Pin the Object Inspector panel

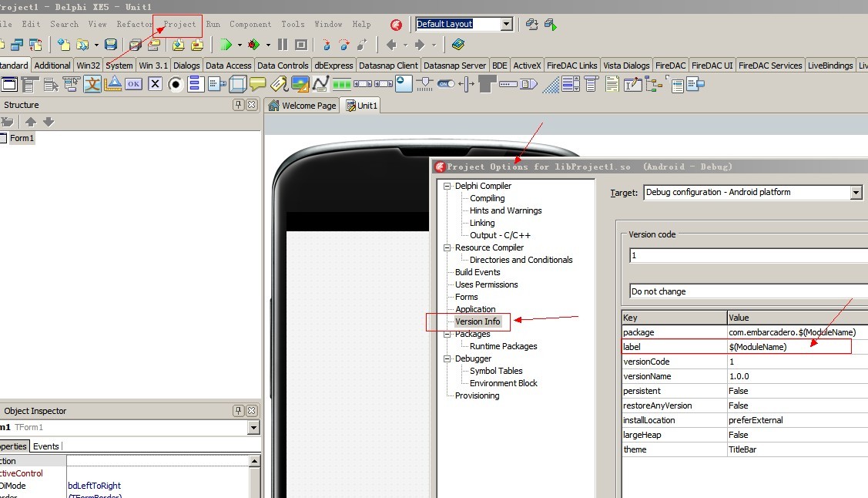tap(239, 410)
